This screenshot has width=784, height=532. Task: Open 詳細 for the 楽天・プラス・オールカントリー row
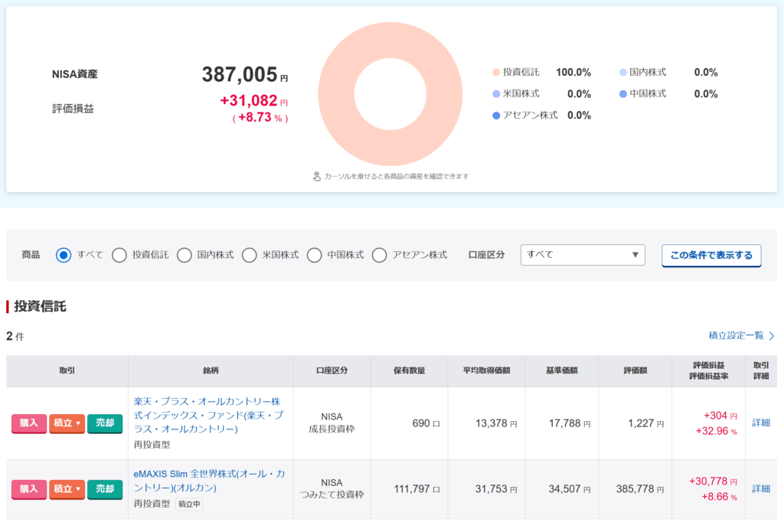coord(761,423)
